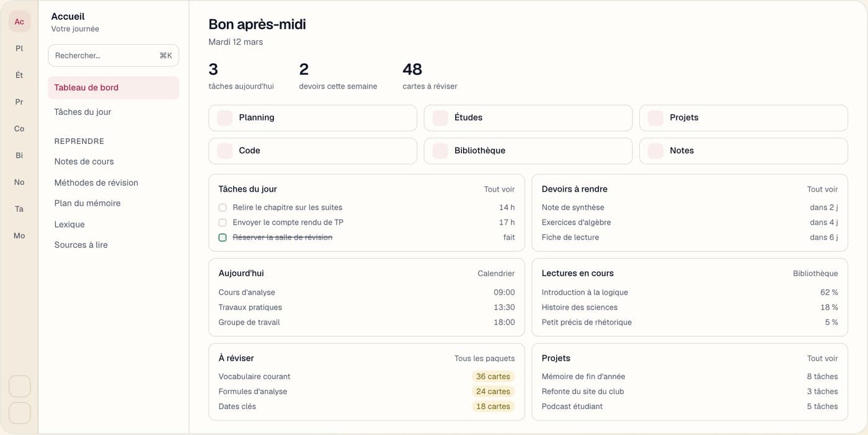
Task: Open the Bi rail item
Action: 19,155
